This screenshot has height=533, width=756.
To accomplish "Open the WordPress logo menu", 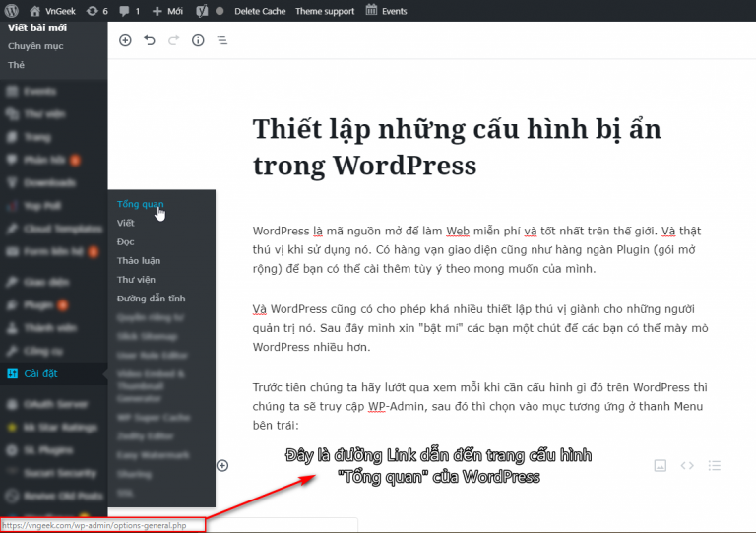I will coord(12,11).
